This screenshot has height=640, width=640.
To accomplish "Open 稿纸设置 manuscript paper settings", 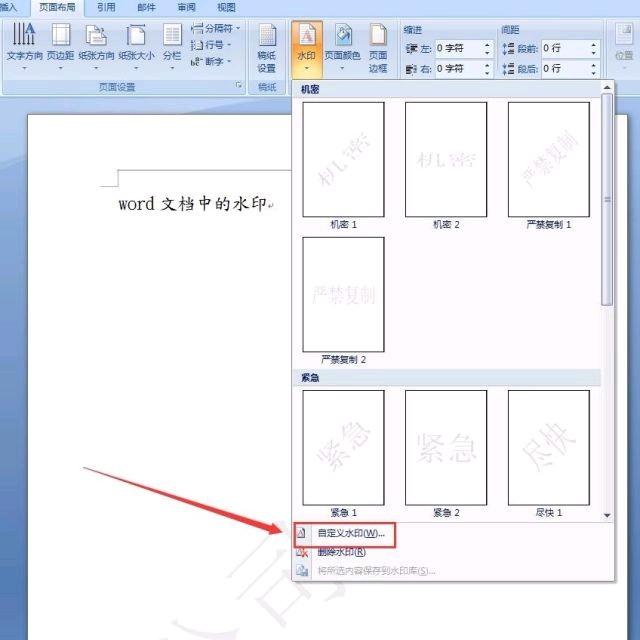I will [x=267, y=48].
